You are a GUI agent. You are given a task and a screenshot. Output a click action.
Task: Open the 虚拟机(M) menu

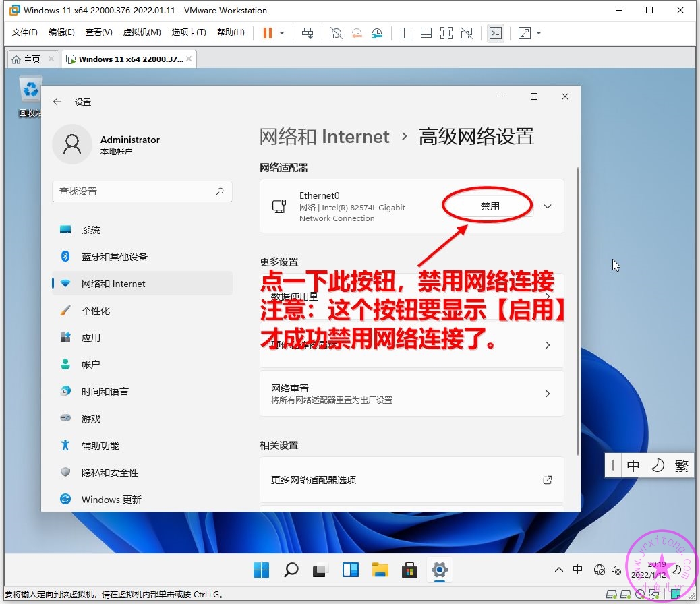pos(142,32)
